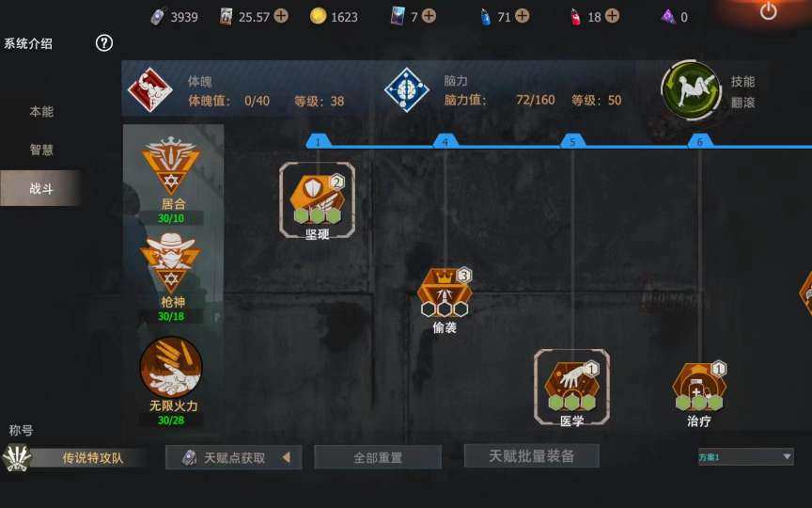Open the 方案1 scheme dropdown
This screenshot has height=508, width=812.
pos(745,456)
